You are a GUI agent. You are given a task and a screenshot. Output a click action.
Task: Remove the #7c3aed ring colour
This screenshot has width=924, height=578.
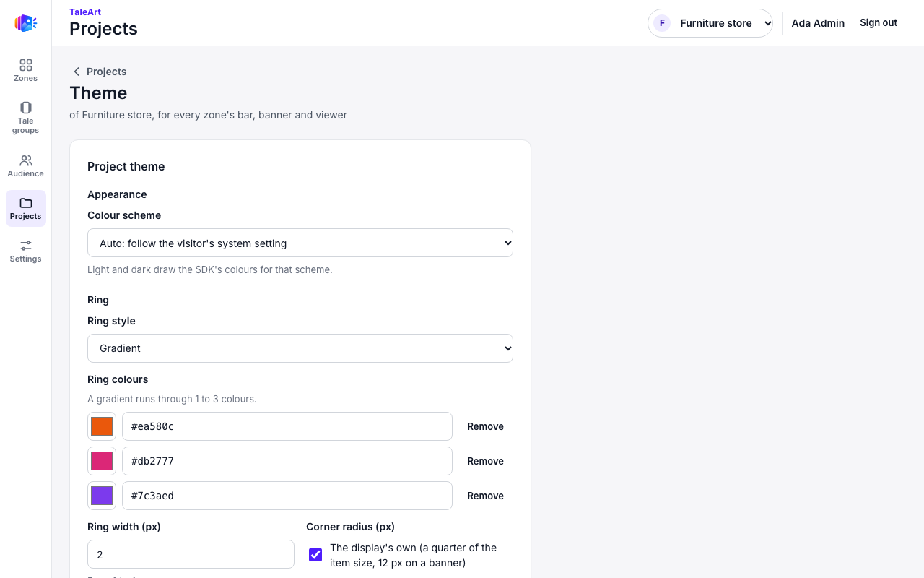(x=485, y=496)
